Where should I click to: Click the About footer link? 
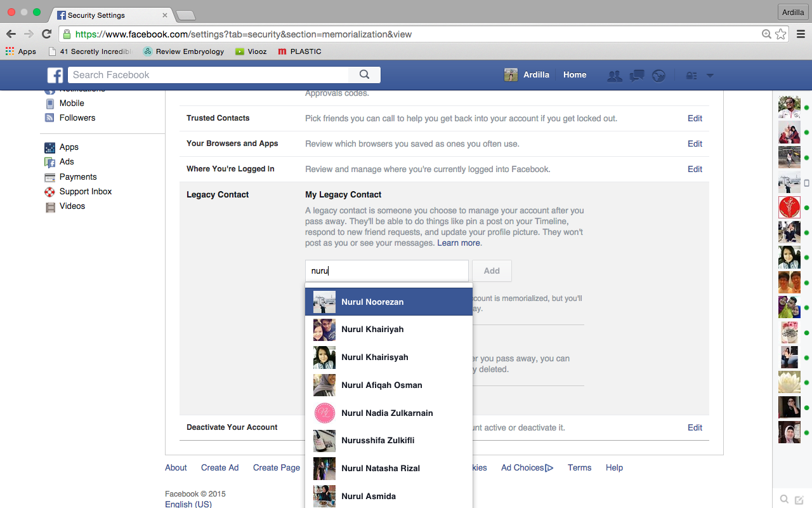(x=176, y=467)
